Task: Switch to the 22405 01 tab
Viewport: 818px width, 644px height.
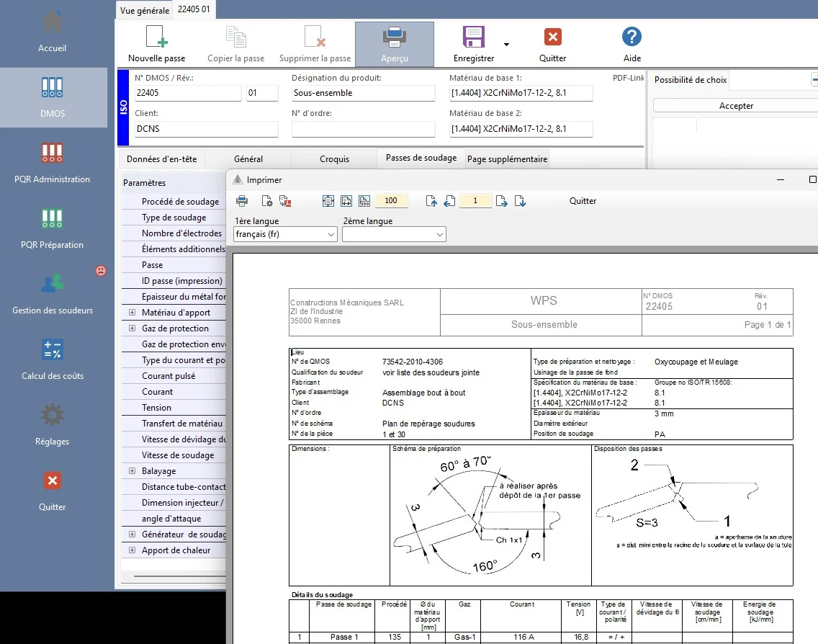Action: pyautogui.click(x=194, y=9)
